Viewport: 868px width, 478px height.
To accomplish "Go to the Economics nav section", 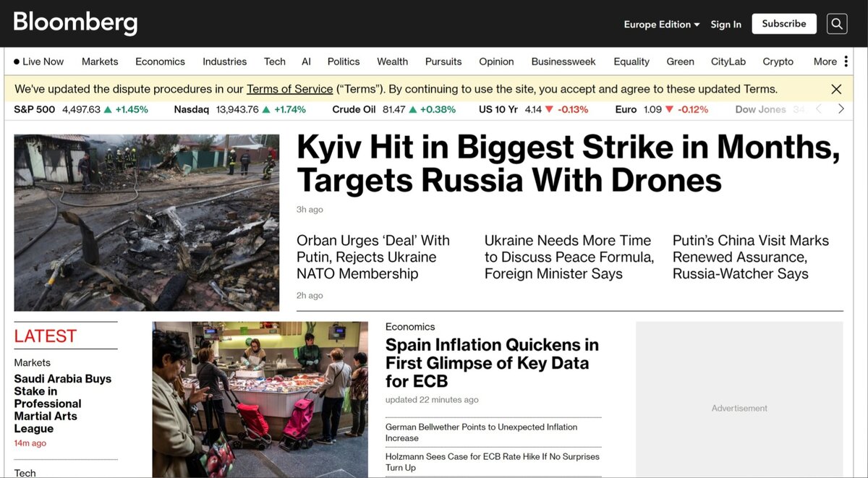I will click(x=160, y=61).
